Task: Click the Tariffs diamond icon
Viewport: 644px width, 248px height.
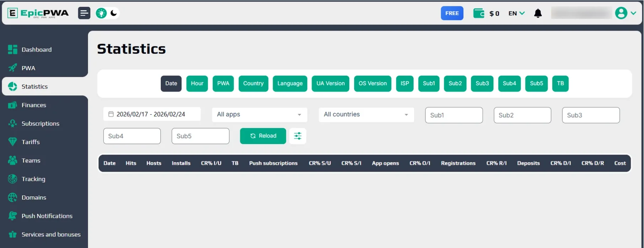Action: tap(12, 142)
